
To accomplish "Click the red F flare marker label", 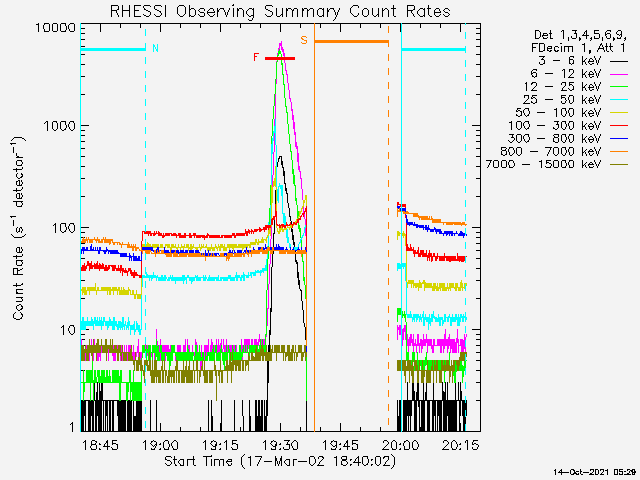I will [x=256, y=58].
